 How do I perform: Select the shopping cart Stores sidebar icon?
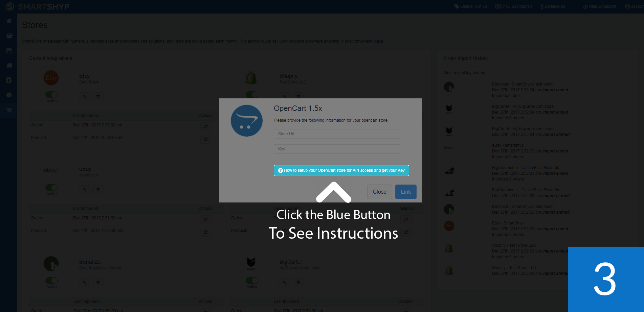(9, 110)
